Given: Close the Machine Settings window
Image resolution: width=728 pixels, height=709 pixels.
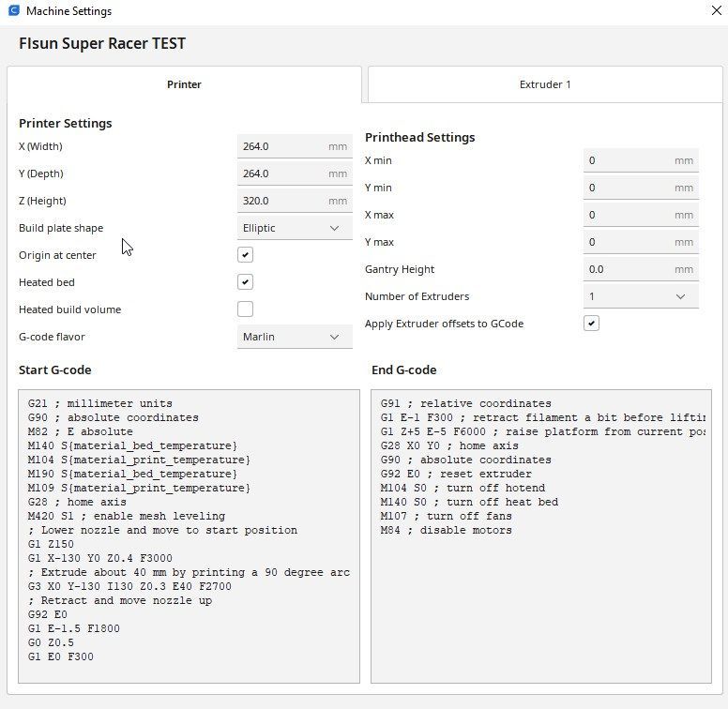Looking at the screenshot, I should (x=716, y=11).
